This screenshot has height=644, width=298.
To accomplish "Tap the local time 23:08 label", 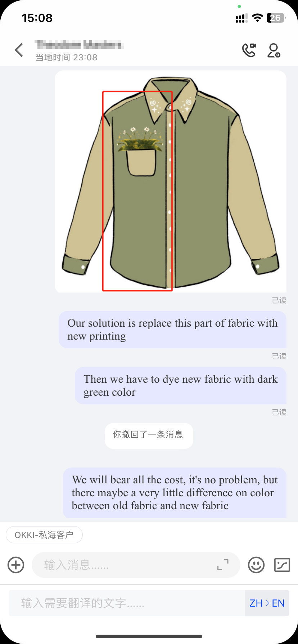I will 66,57.
